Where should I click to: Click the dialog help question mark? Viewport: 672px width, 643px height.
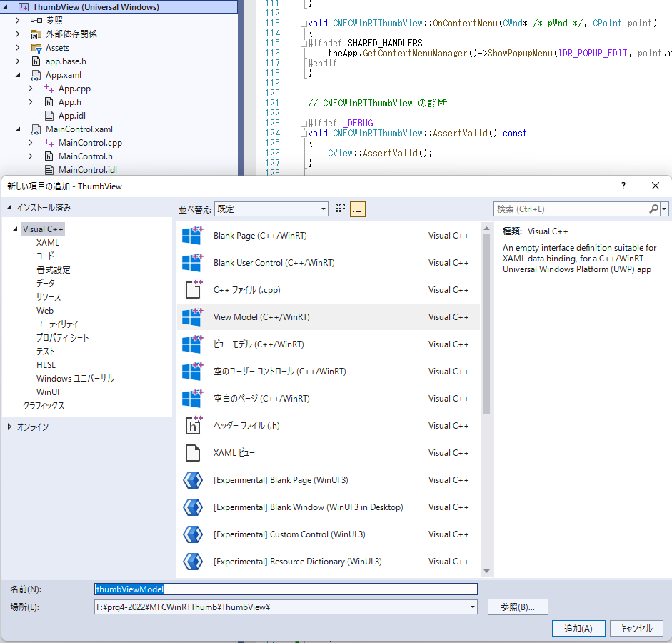(623, 186)
